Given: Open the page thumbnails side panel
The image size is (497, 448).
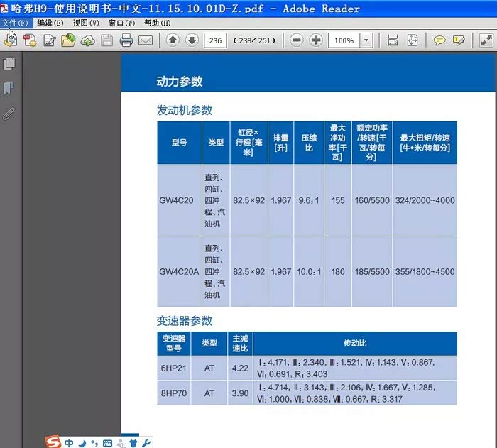Looking at the screenshot, I should tap(9, 64).
